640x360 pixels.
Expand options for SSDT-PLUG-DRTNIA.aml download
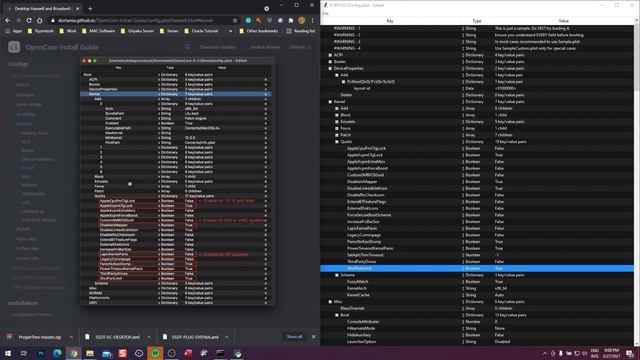[227, 337]
